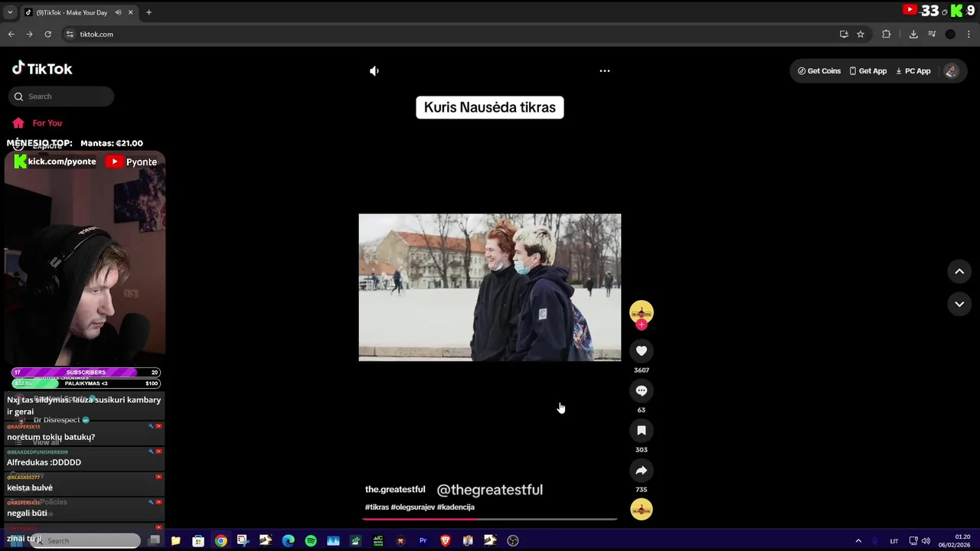
Task: Open Spotify from the taskbar
Action: [x=311, y=540]
